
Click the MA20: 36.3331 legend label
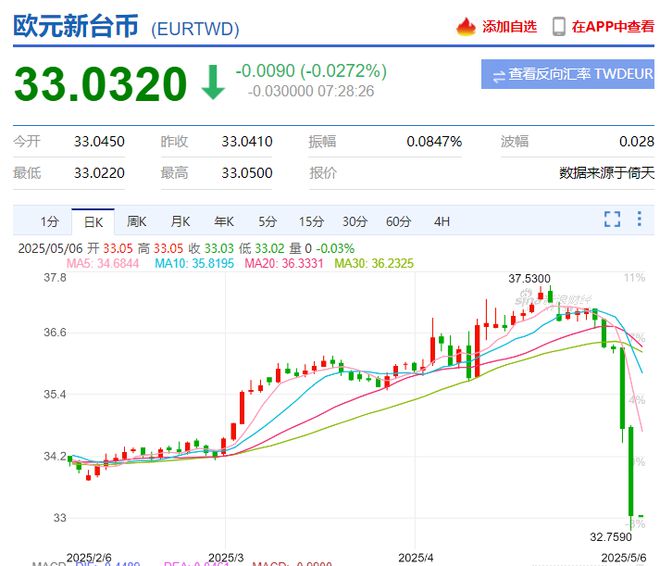click(x=284, y=263)
